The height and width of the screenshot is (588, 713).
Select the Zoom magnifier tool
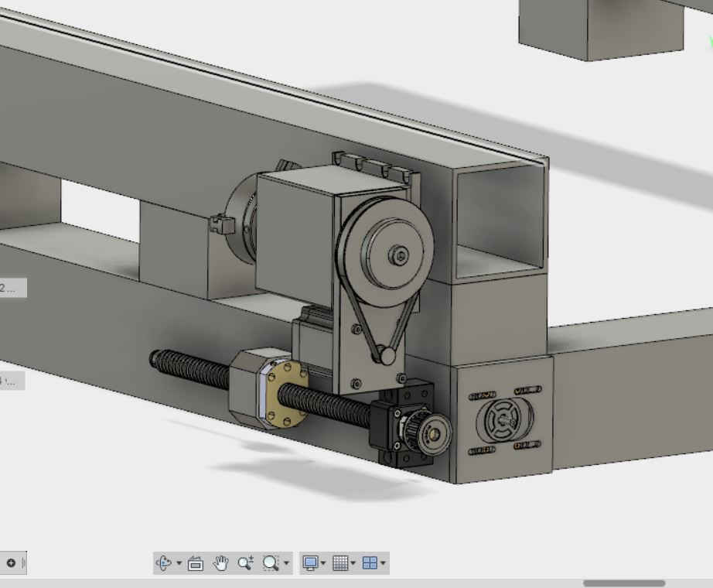[x=245, y=563]
